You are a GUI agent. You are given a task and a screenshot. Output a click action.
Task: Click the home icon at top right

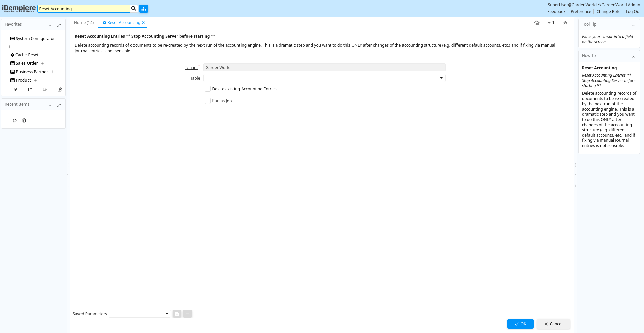(x=537, y=23)
